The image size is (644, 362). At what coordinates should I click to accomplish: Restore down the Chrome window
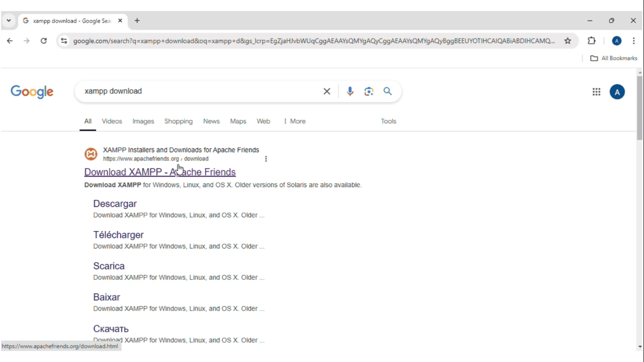coord(611,21)
